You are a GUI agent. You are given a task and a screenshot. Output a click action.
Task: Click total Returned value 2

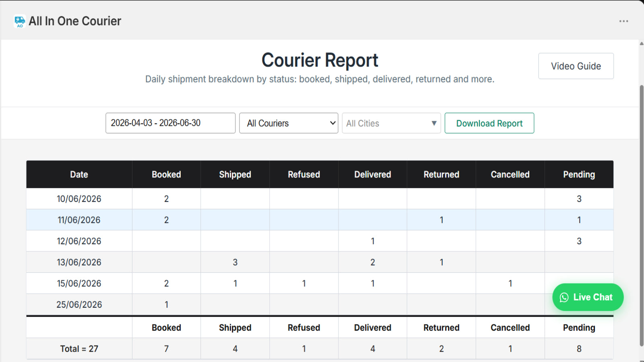442,349
